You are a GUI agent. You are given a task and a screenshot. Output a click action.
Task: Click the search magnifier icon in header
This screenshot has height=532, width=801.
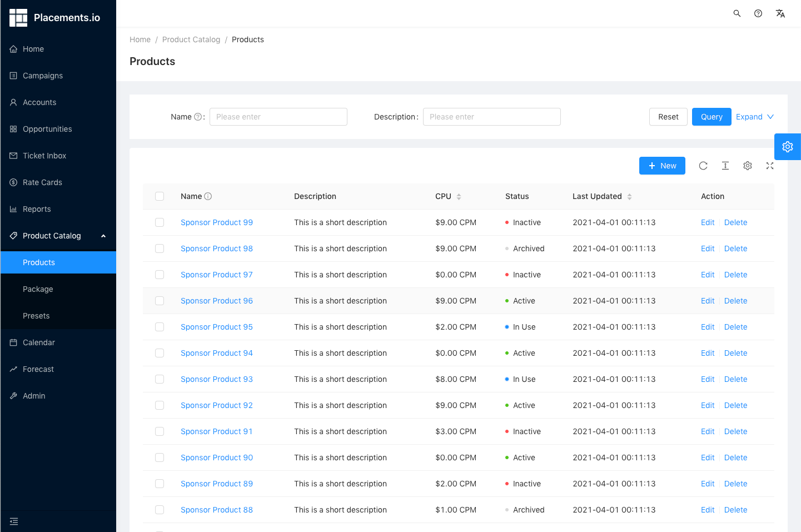coord(737,13)
